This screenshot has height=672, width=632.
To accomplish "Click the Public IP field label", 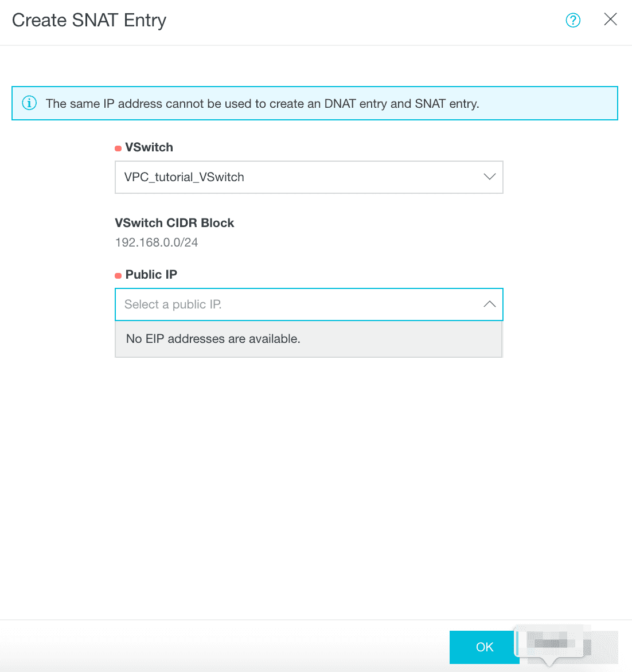I will 151,275.
